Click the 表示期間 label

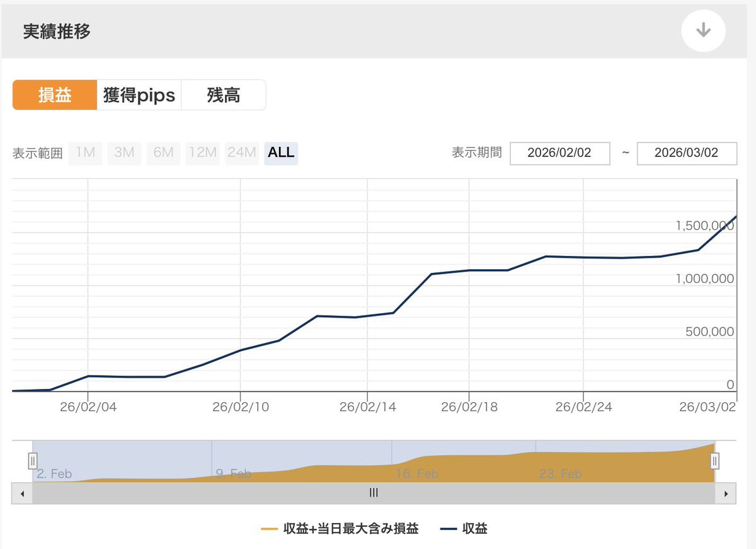[477, 153]
